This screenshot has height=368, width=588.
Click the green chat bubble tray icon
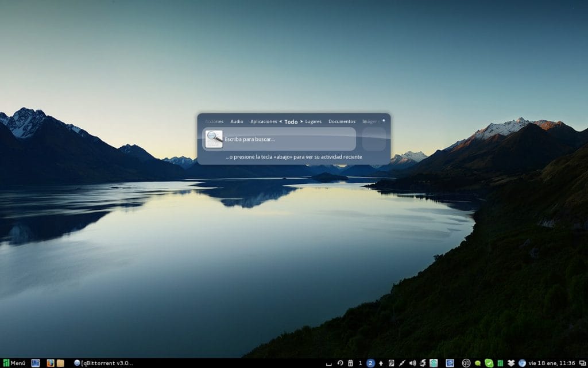[x=478, y=363]
